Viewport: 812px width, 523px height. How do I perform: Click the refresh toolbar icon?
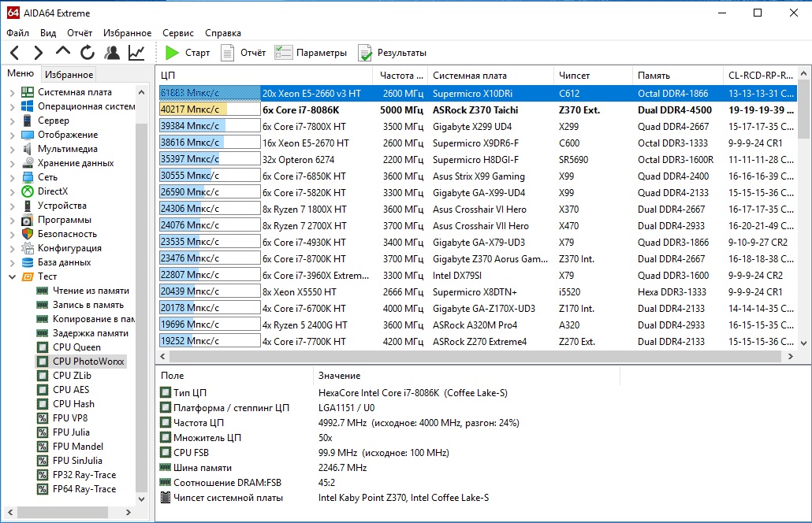tap(88, 53)
